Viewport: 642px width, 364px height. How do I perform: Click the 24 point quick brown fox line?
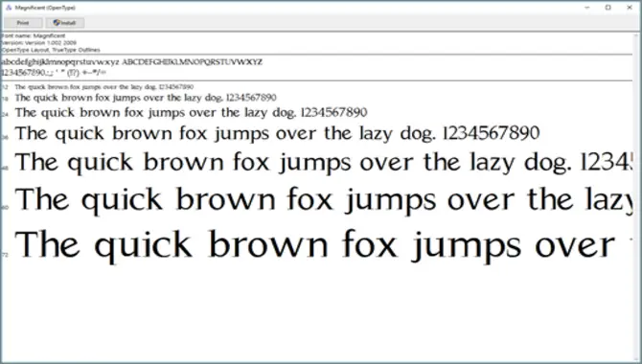[191, 112]
